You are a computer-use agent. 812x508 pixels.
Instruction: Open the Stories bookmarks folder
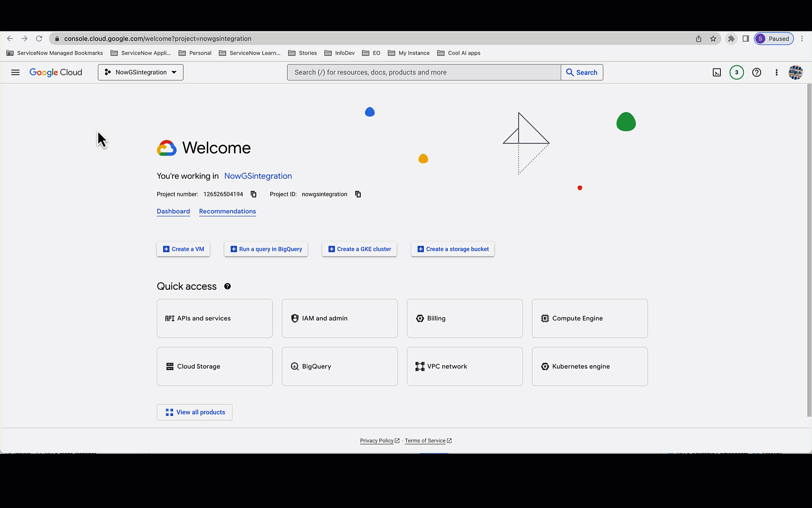click(x=303, y=53)
